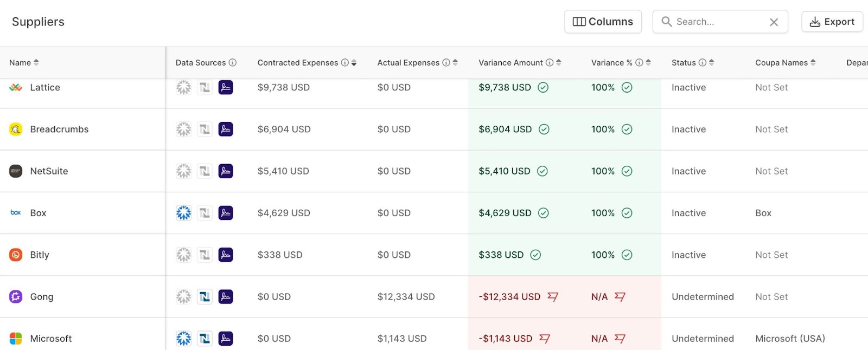This screenshot has height=350, width=868.
Task: Export the suppliers table
Action: point(832,22)
